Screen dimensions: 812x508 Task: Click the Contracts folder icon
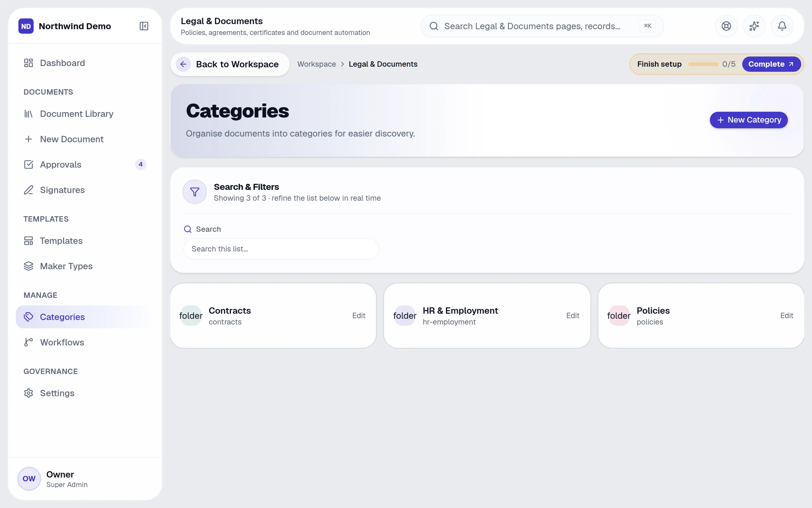191,316
